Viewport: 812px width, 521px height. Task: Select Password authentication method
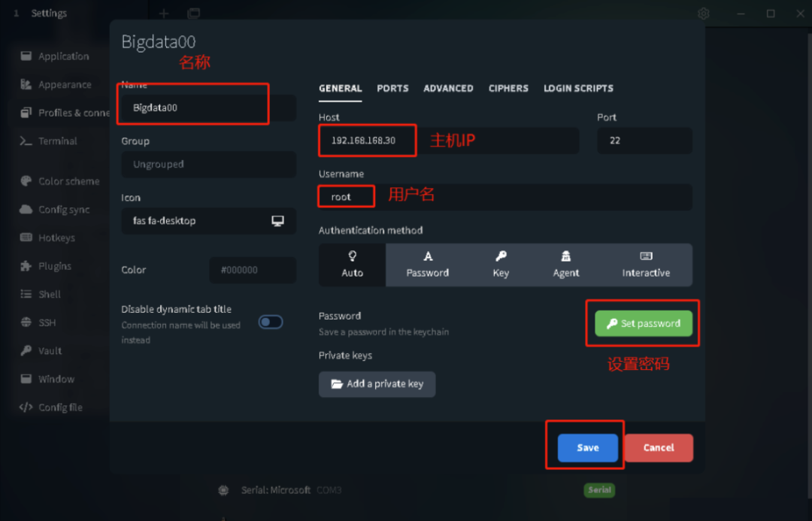[427, 265]
